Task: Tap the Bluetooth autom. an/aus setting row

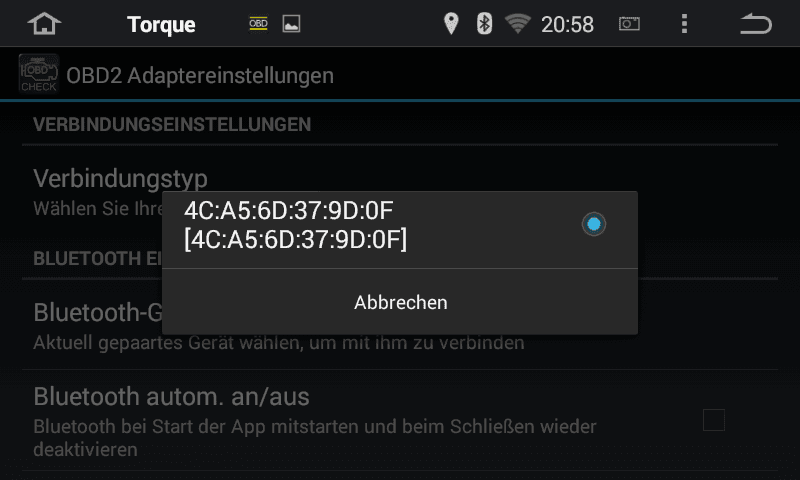Action: pyautogui.click(x=400, y=420)
